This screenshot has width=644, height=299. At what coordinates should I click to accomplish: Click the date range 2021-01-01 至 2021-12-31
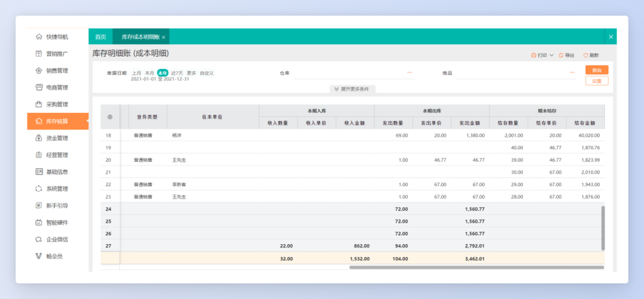pos(160,79)
